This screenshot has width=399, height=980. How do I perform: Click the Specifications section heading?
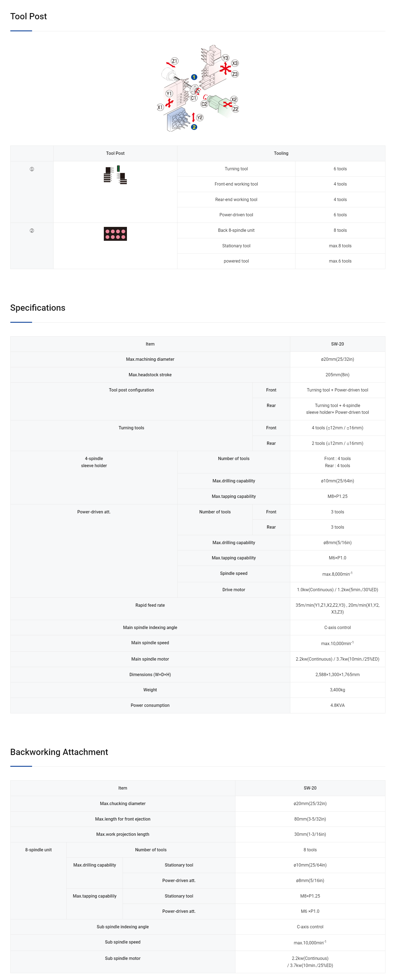[38, 308]
